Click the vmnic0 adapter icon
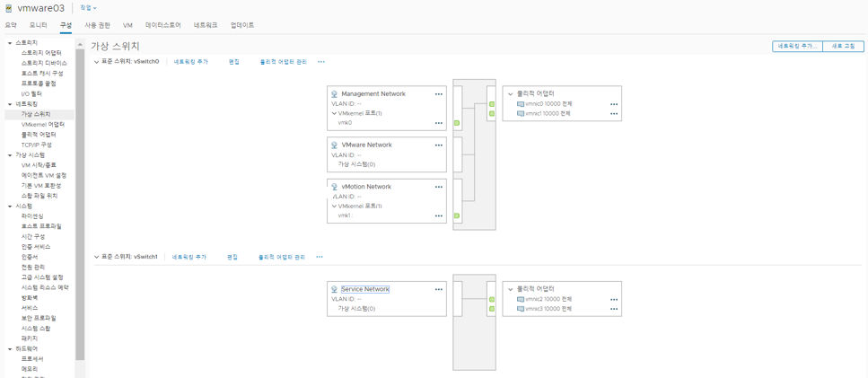 [x=521, y=104]
